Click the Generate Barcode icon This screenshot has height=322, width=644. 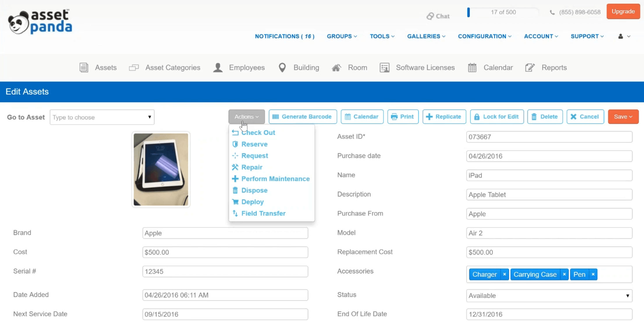click(276, 116)
